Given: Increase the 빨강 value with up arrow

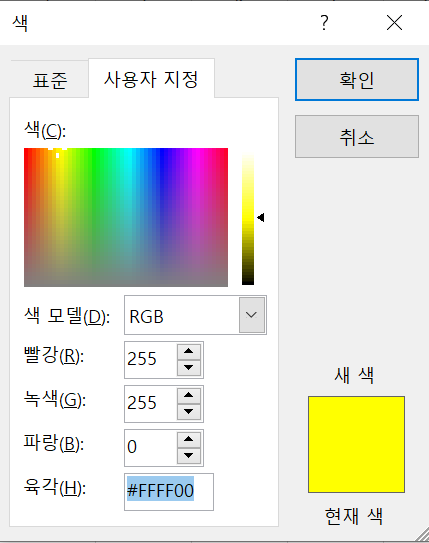Looking at the screenshot, I should (189, 351).
